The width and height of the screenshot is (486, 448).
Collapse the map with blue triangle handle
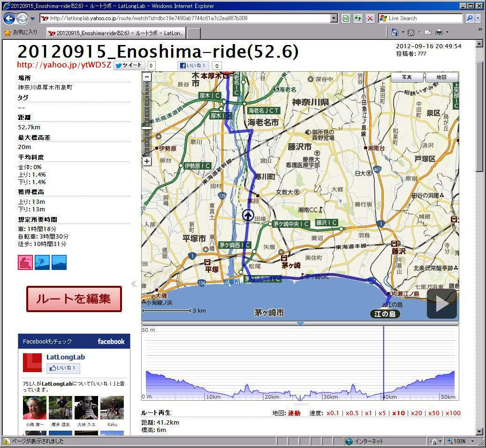[300, 323]
